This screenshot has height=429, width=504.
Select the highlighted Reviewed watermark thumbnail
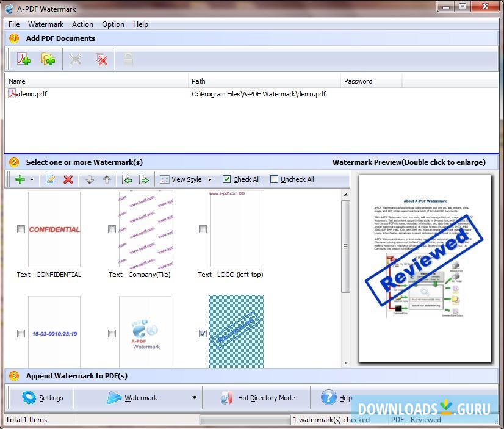tap(236, 331)
